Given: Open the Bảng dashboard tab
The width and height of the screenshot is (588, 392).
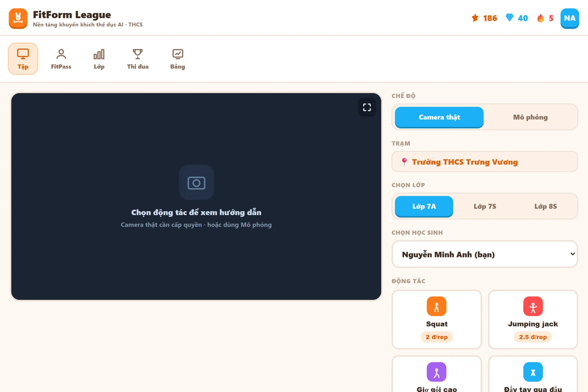Looking at the screenshot, I should [178, 58].
